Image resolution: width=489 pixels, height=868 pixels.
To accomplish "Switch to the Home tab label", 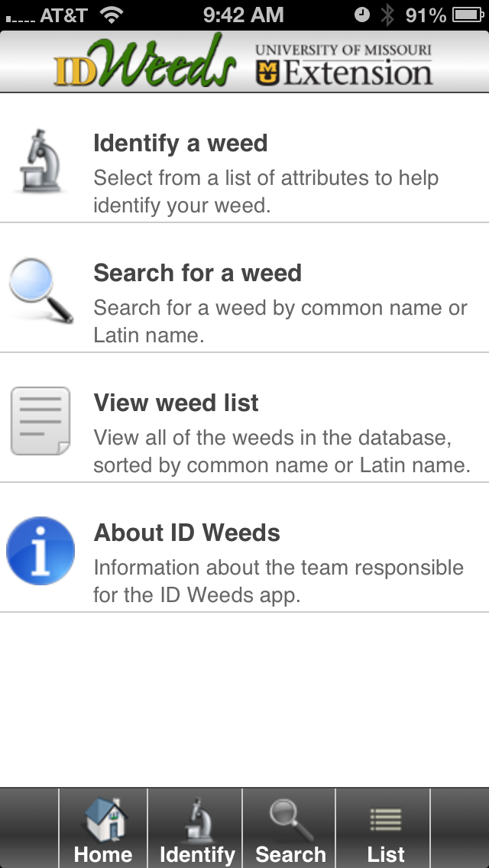I will (103, 854).
